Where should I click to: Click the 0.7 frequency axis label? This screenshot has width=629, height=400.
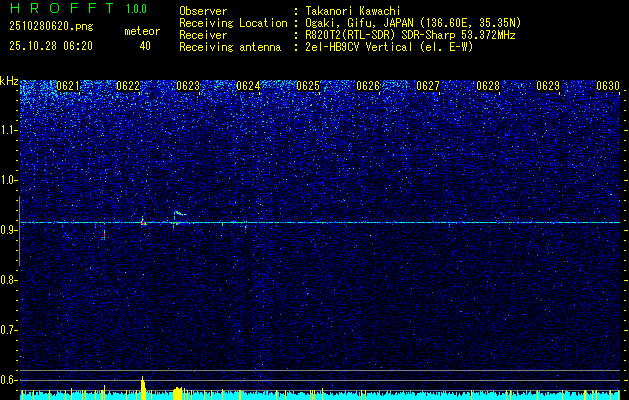pyautogui.click(x=9, y=330)
